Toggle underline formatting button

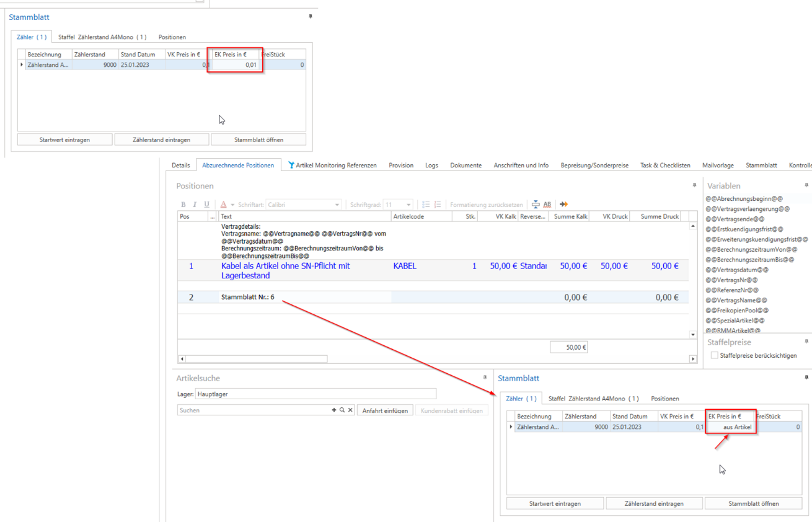[x=206, y=205]
